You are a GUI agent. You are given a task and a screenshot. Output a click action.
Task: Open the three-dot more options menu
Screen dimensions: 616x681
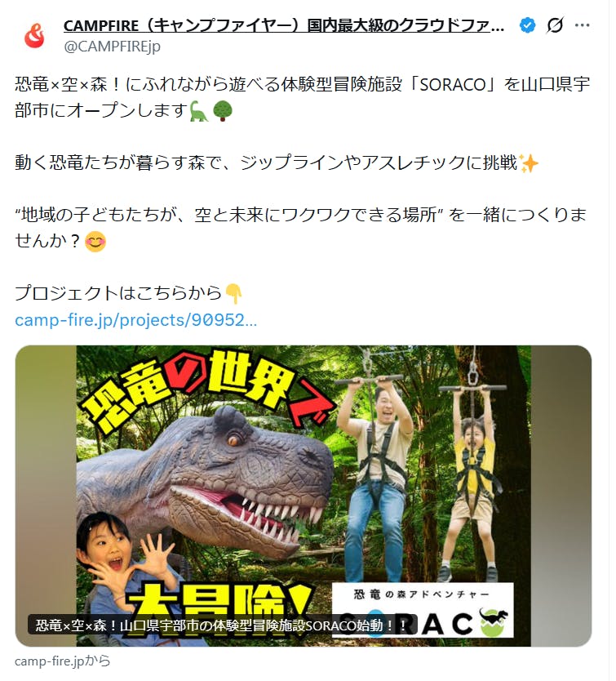(582, 25)
